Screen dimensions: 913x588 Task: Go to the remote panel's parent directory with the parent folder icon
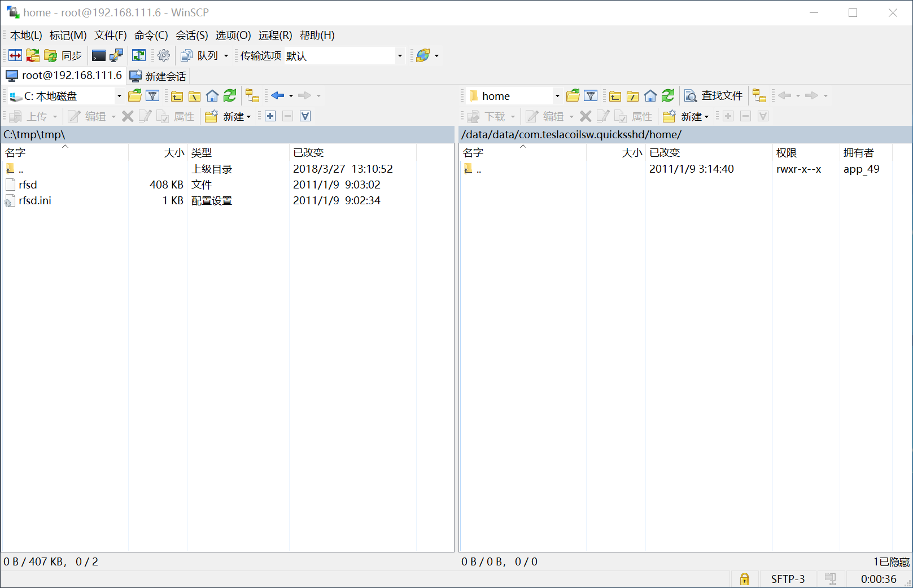click(x=615, y=96)
